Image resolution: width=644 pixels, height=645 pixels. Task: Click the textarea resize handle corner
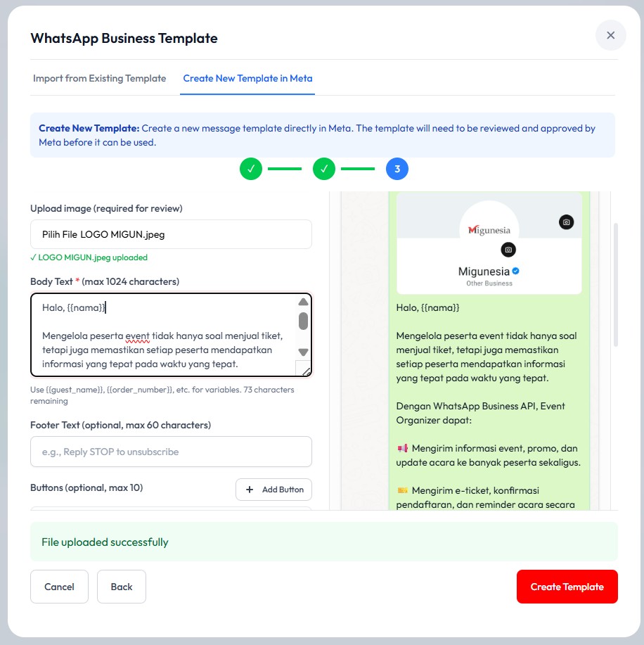coord(306,371)
